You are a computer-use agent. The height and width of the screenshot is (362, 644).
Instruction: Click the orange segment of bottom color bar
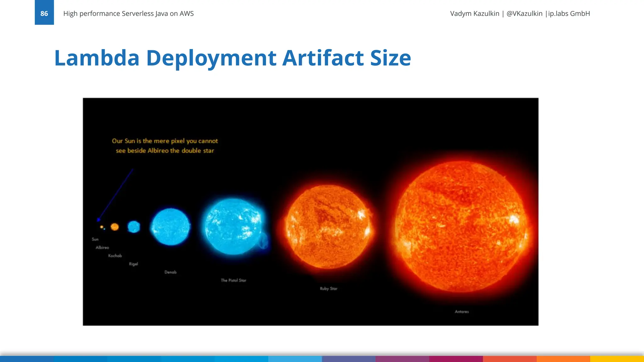[x=563, y=359]
